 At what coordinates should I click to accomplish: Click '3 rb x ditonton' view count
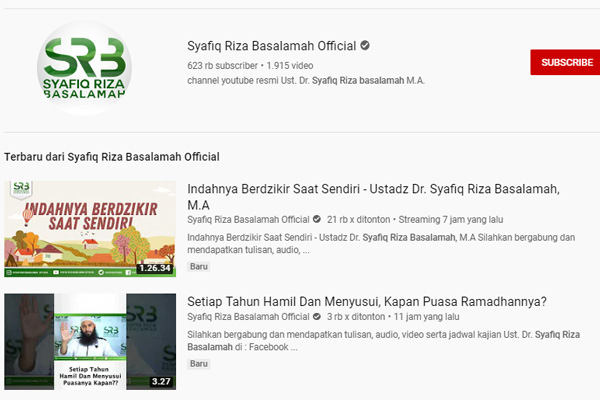(x=356, y=317)
